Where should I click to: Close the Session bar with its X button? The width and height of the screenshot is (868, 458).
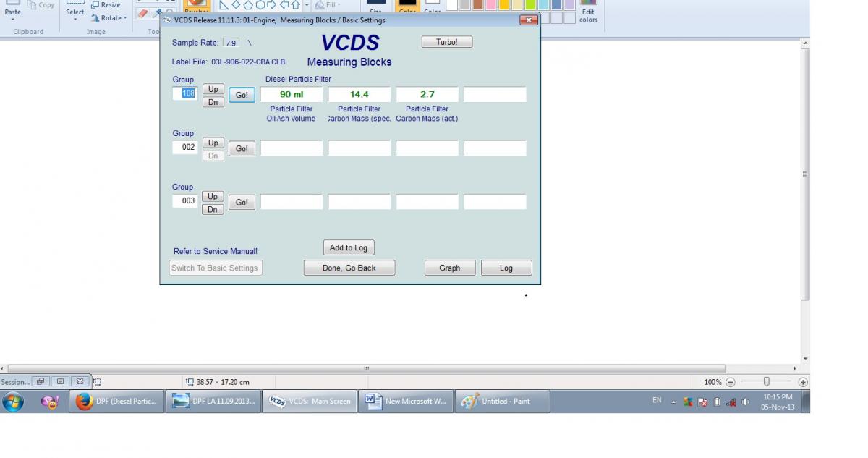(80, 381)
